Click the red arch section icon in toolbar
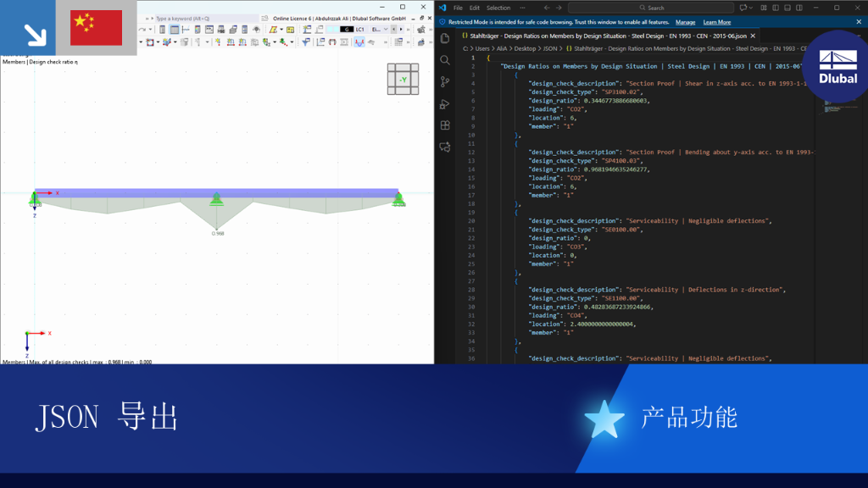 coord(332,42)
